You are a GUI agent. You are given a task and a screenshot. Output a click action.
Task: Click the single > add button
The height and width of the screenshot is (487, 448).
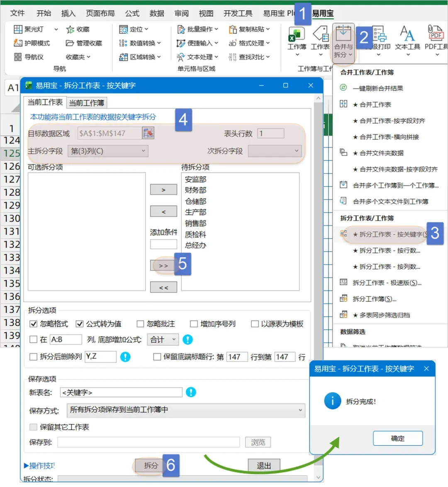coord(163,189)
